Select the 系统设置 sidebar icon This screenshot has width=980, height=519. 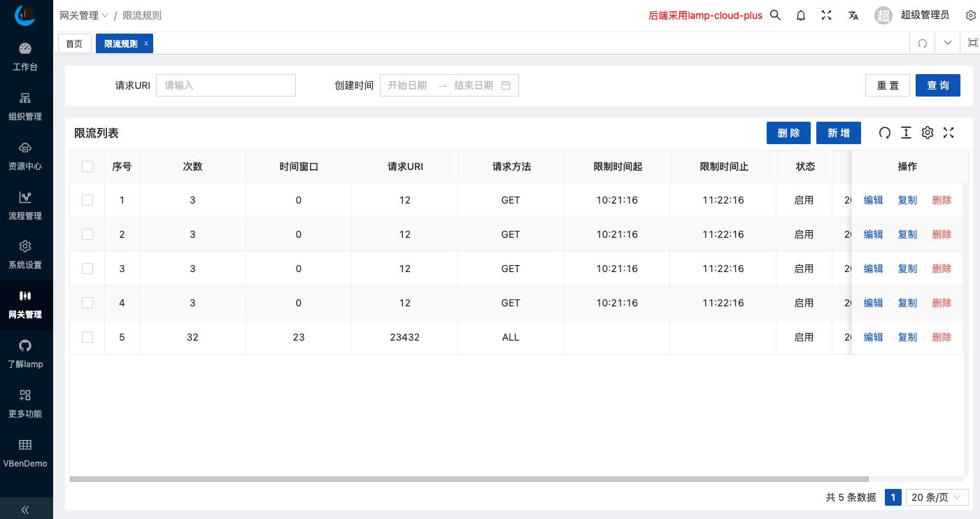point(25,255)
